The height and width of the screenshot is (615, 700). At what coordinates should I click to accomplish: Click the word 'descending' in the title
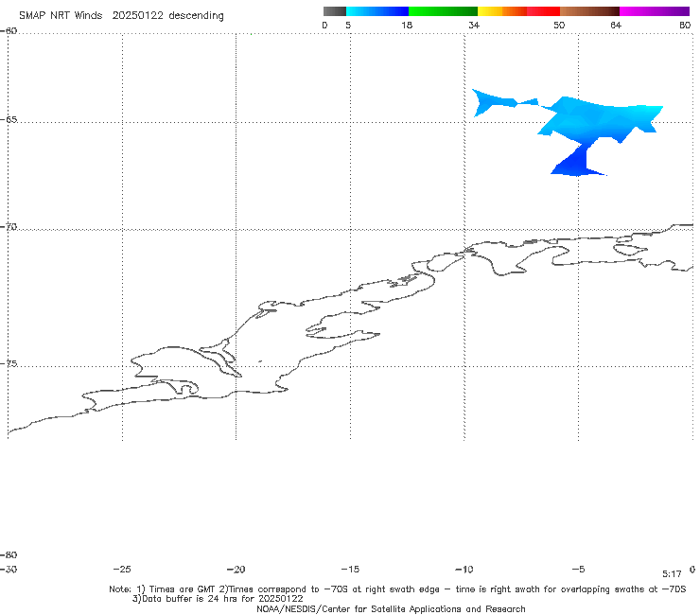click(x=196, y=16)
